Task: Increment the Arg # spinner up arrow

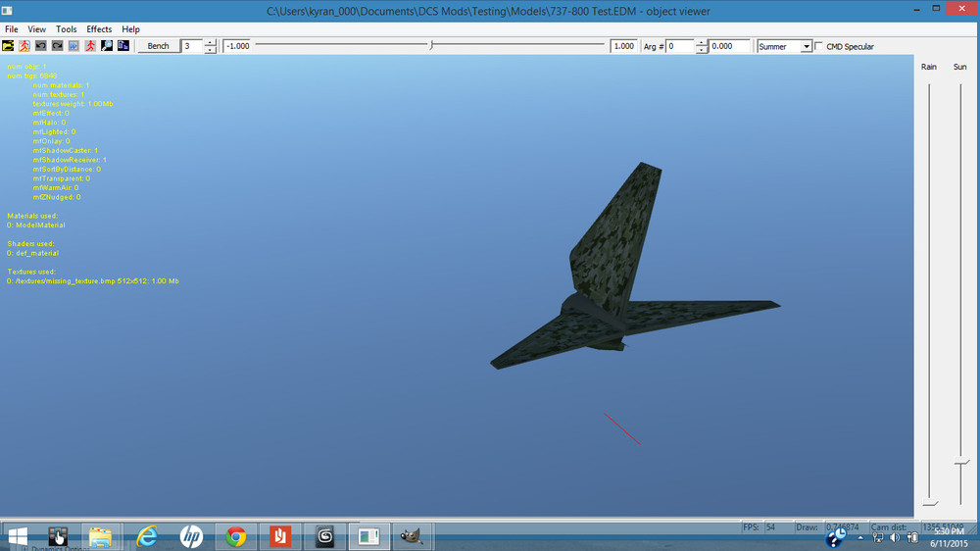Action: coord(702,42)
